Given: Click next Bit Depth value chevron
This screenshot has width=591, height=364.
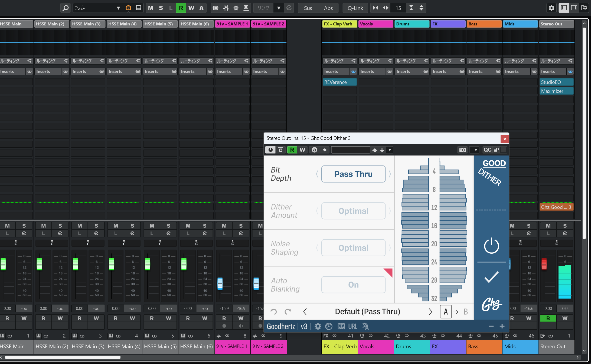Looking at the screenshot, I should (390, 174).
